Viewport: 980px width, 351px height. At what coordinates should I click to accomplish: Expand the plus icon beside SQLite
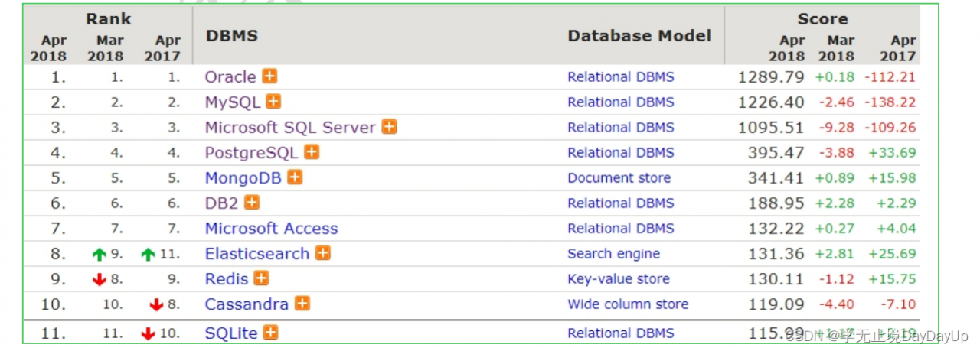[270, 333]
